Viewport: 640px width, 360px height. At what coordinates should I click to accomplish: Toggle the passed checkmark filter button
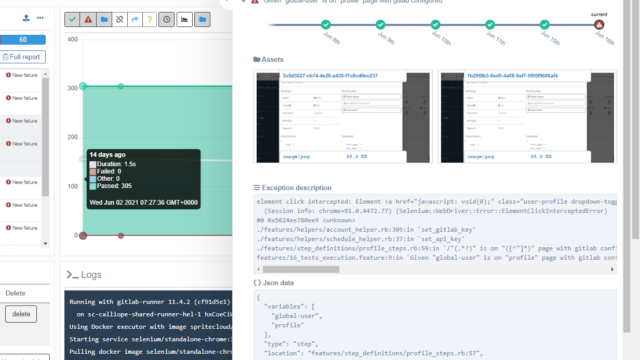pyautogui.click(x=72, y=19)
